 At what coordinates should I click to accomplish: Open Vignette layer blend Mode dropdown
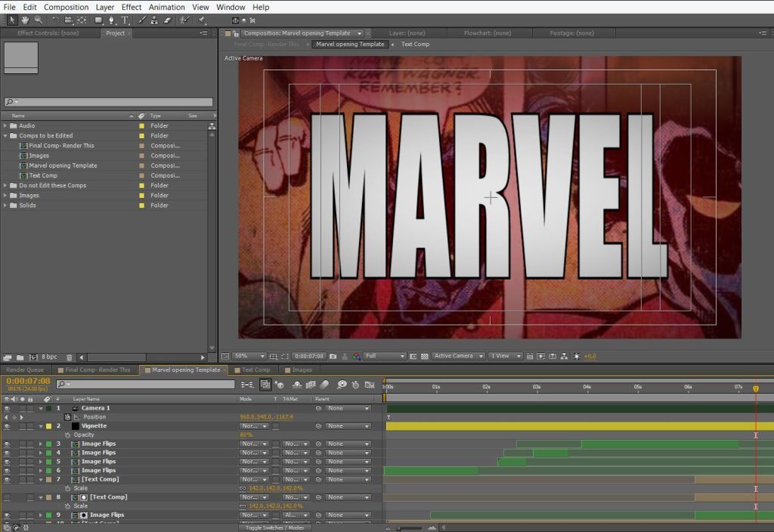click(254, 426)
